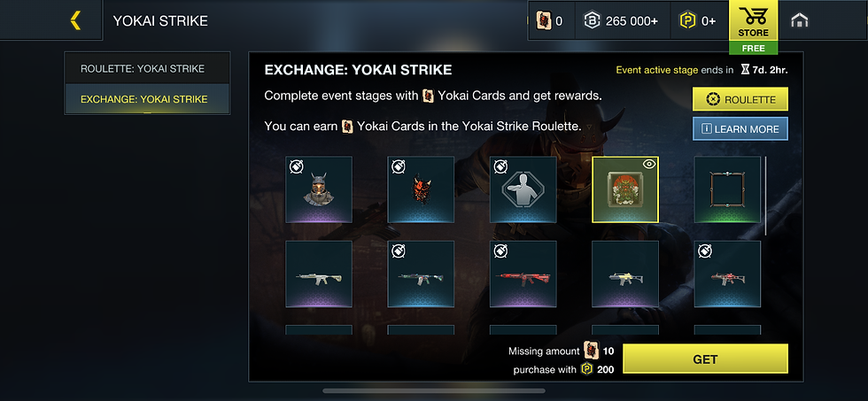The height and width of the screenshot is (401, 868).
Task: Open the premium P currency balance
Action: point(698,21)
